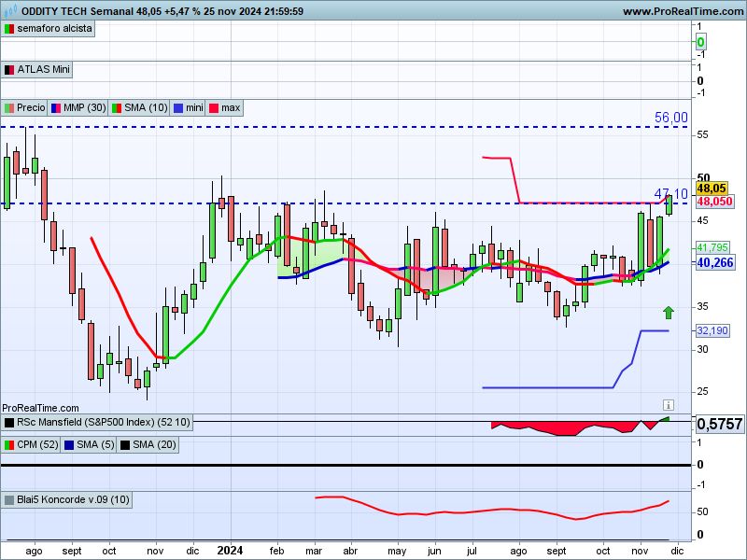Open the CPM (52) legend item
747x560 pixels.
tap(31, 445)
